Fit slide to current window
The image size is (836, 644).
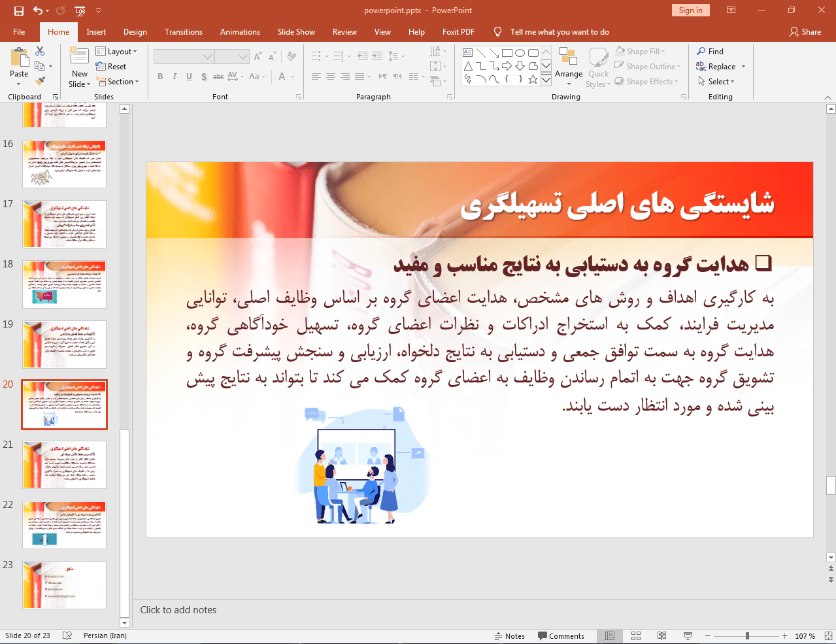[828, 636]
